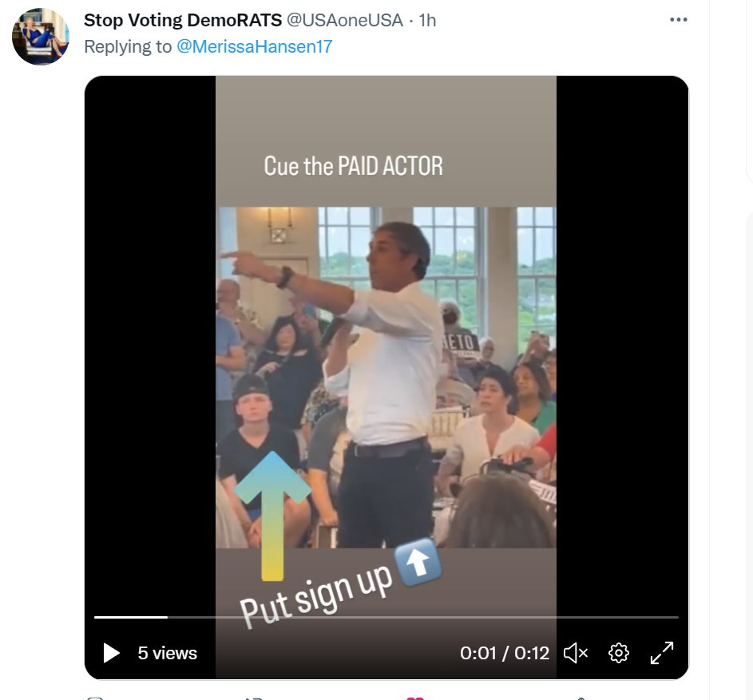Expand the video to fullscreen
The width and height of the screenshot is (753, 700).
tap(662, 653)
